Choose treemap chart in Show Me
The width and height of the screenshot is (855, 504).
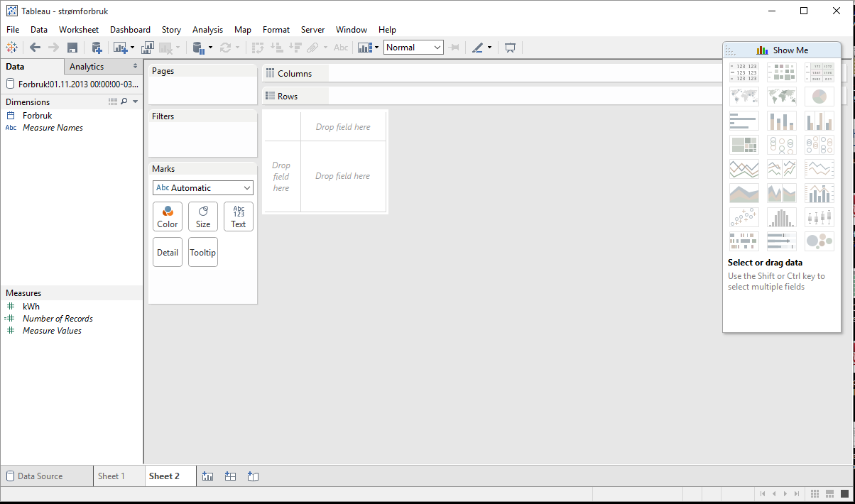click(x=744, y=145)
